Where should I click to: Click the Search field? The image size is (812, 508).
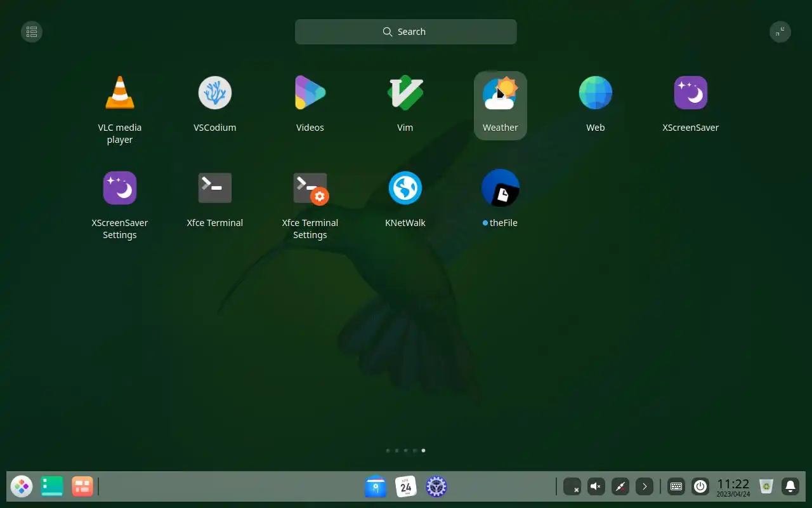pos(406,32)
